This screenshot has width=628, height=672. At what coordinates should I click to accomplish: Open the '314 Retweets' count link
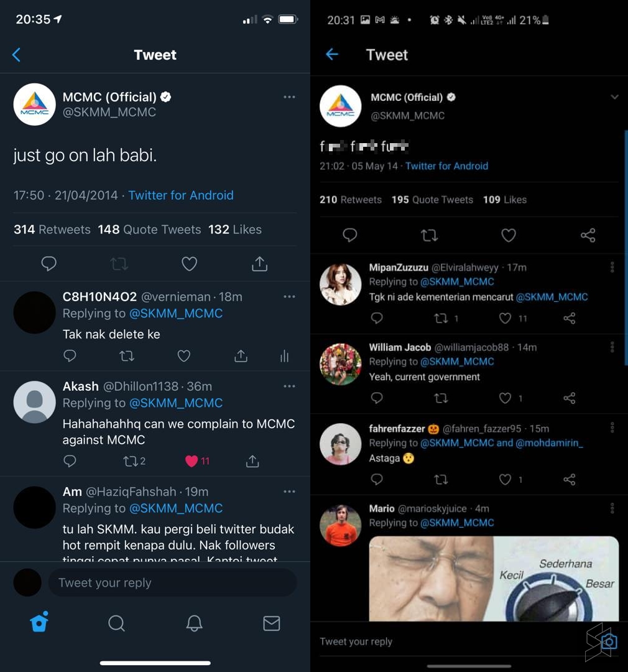tap(52, 230)
